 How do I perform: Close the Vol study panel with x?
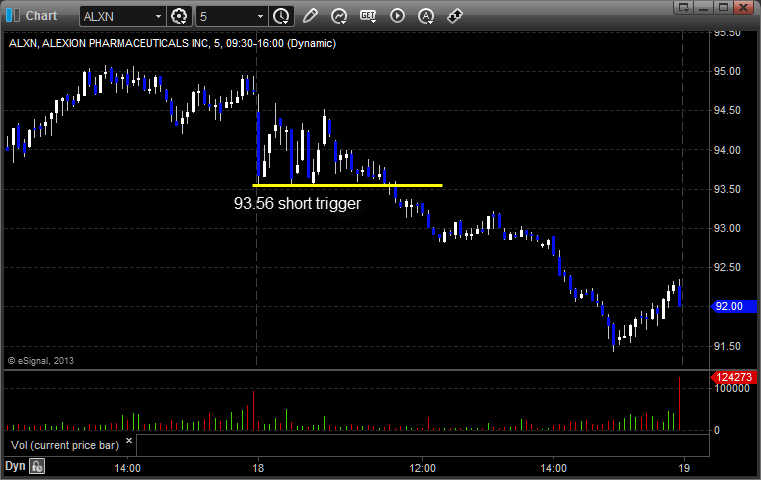point(129,441)
